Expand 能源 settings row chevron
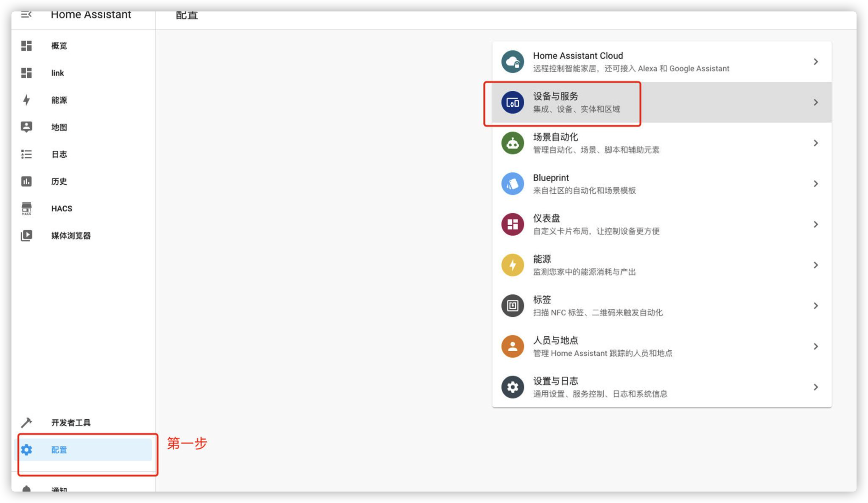Viewport: 868px width, 503px height. [815, 265]
